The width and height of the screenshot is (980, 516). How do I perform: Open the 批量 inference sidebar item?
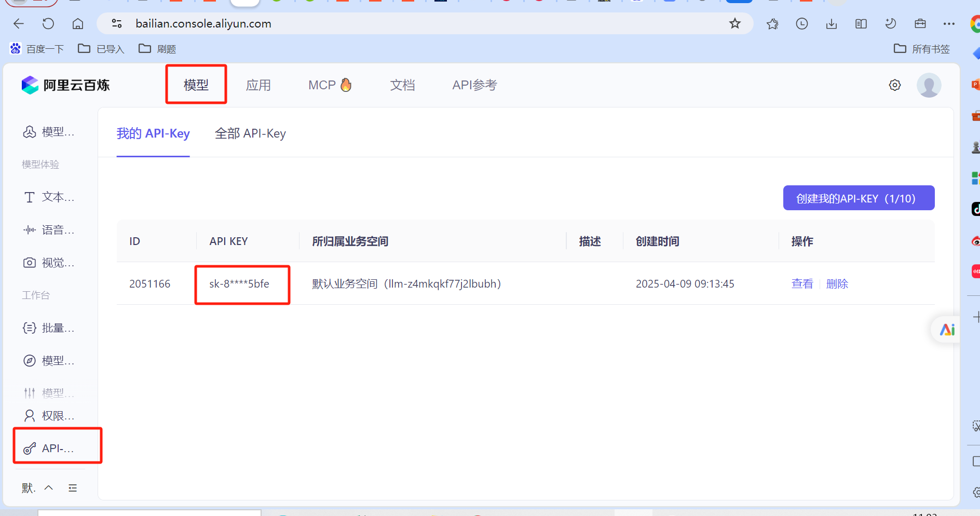tap(49, 328)
